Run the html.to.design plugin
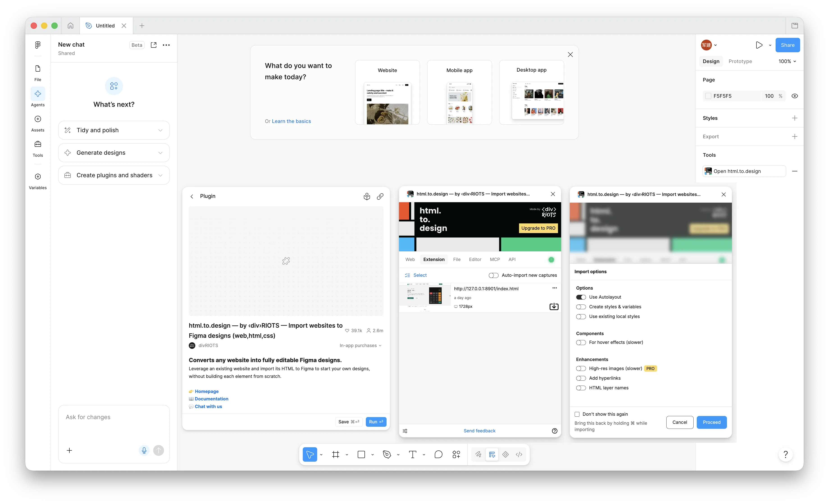829x504 pixels. click(x=376, y=422)
